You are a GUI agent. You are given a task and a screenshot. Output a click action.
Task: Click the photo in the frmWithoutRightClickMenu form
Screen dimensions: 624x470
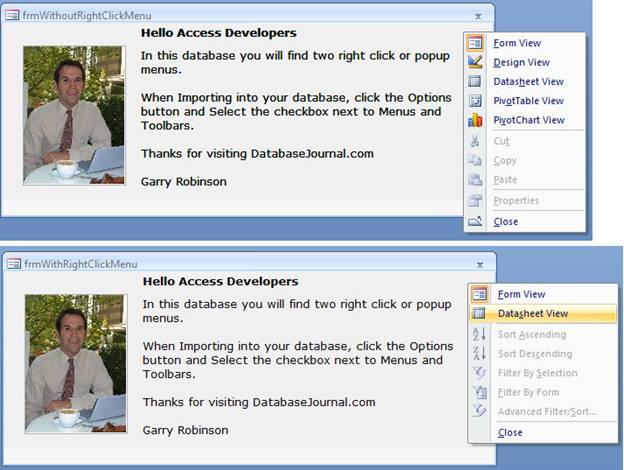click(74, 115)
